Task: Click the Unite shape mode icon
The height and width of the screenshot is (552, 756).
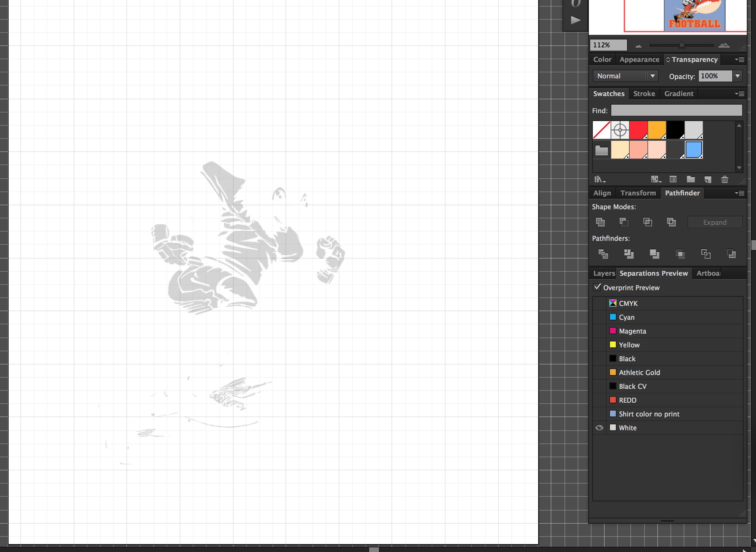Action: click(x=600, y=222)
